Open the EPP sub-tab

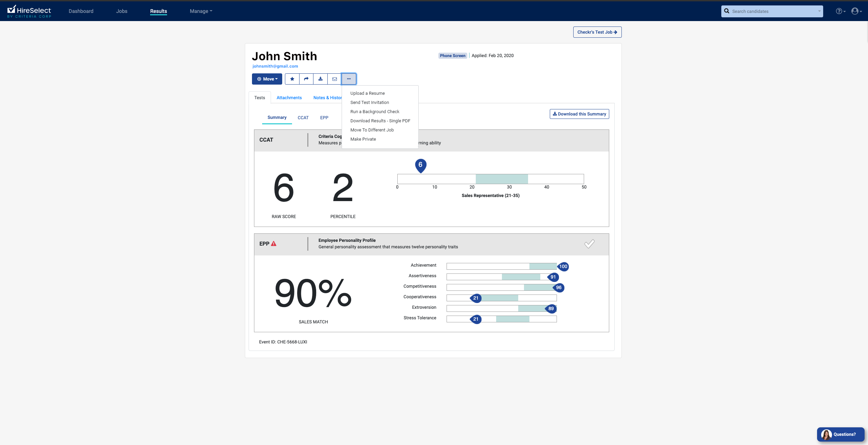coord(324,118)
